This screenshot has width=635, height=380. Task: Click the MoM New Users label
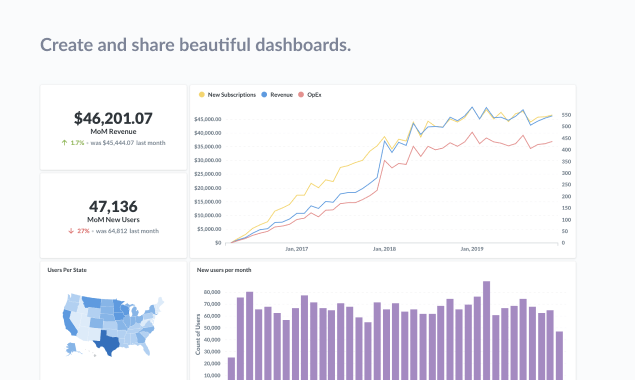click(113, 220)
